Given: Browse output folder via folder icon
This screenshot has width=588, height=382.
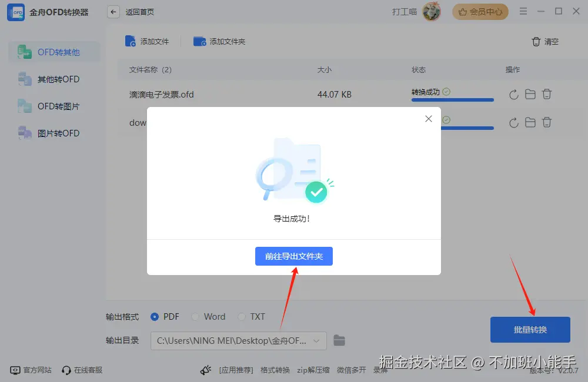Looking at the screenshot, I should pyautogui.click(x=339, y=340).
